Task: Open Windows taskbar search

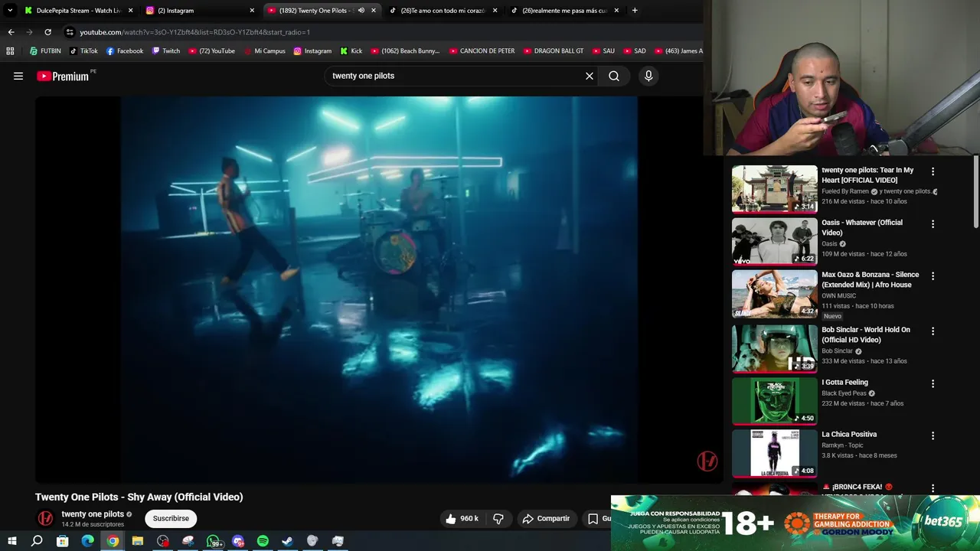Action: 37,541
